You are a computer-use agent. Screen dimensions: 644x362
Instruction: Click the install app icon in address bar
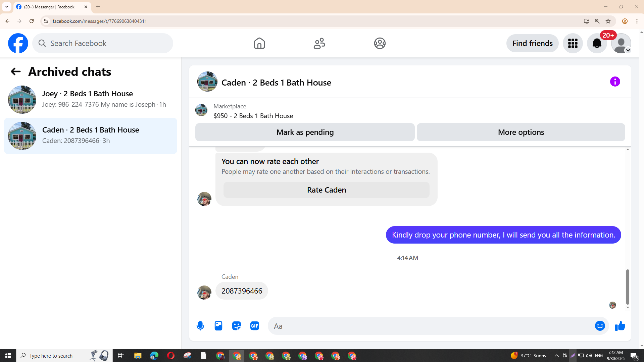pyautogui.click(x=586, y=21)
